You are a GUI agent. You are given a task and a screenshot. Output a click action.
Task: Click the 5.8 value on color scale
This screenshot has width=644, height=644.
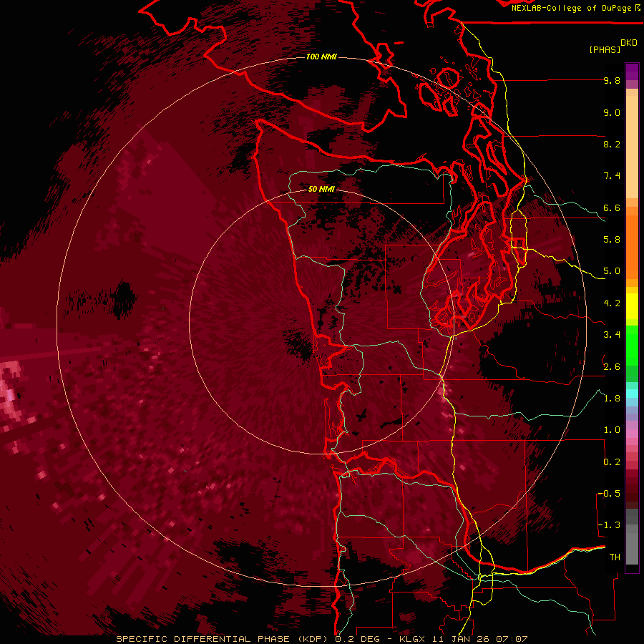point(612,240)
